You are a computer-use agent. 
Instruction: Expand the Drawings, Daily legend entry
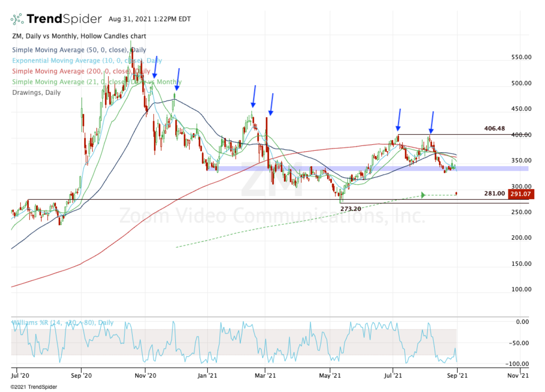coord(36,92)
